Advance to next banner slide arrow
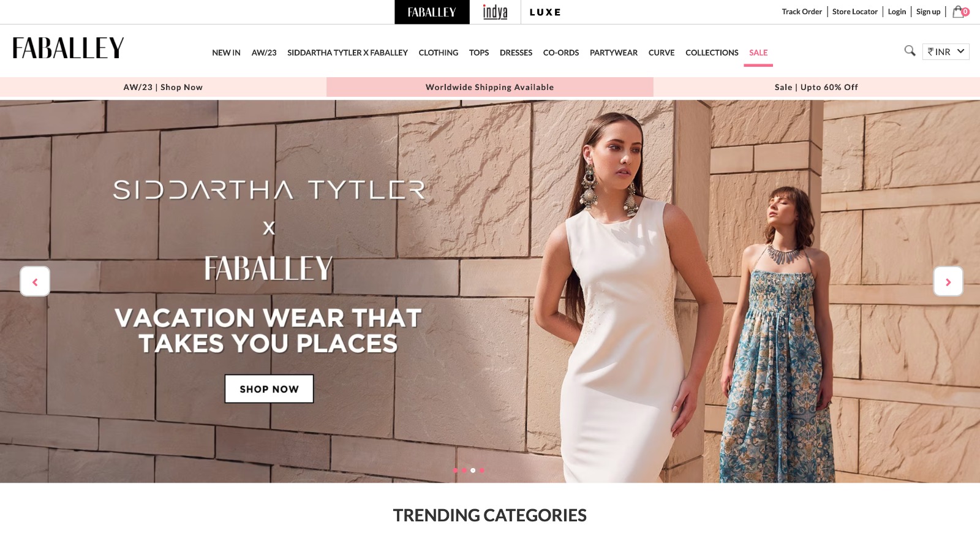The width and height of the screenshot is (980, 533). pos(948,282)
